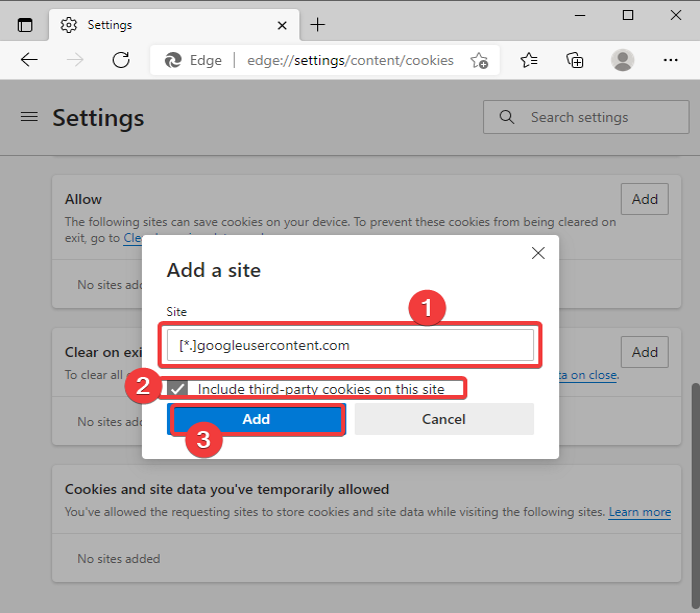The width and height of the screenshot is (700, 613).
Task: Open a new browser tab
Action: coord(318,24)
